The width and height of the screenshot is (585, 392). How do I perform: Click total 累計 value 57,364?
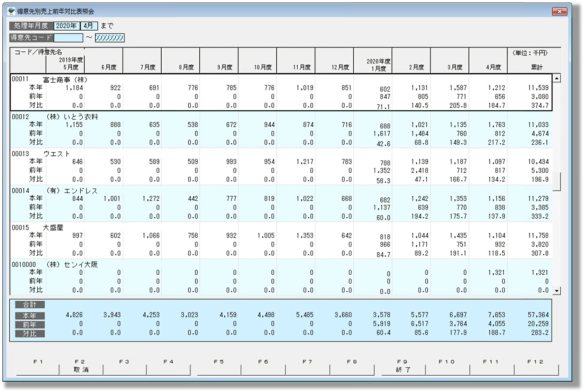coord(538,315)
